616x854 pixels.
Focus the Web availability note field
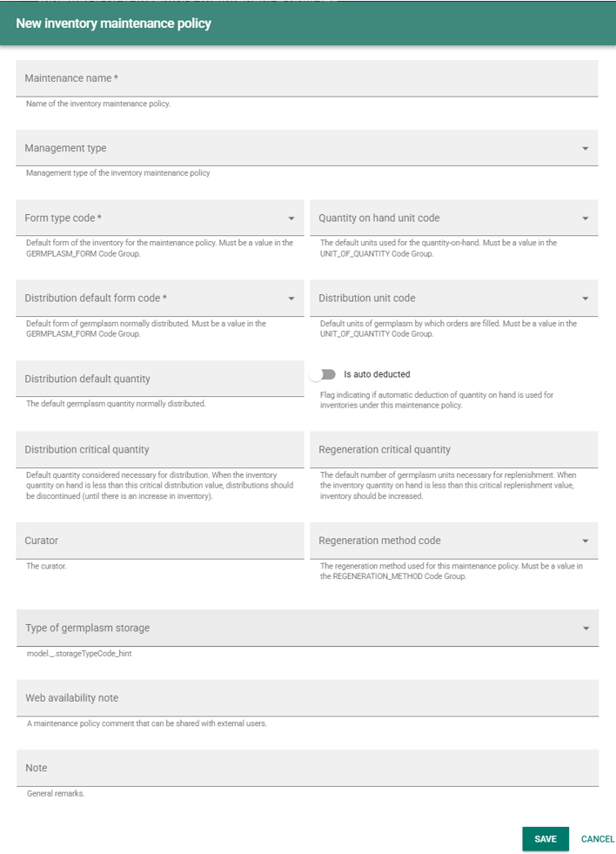[x=306, y=698]
